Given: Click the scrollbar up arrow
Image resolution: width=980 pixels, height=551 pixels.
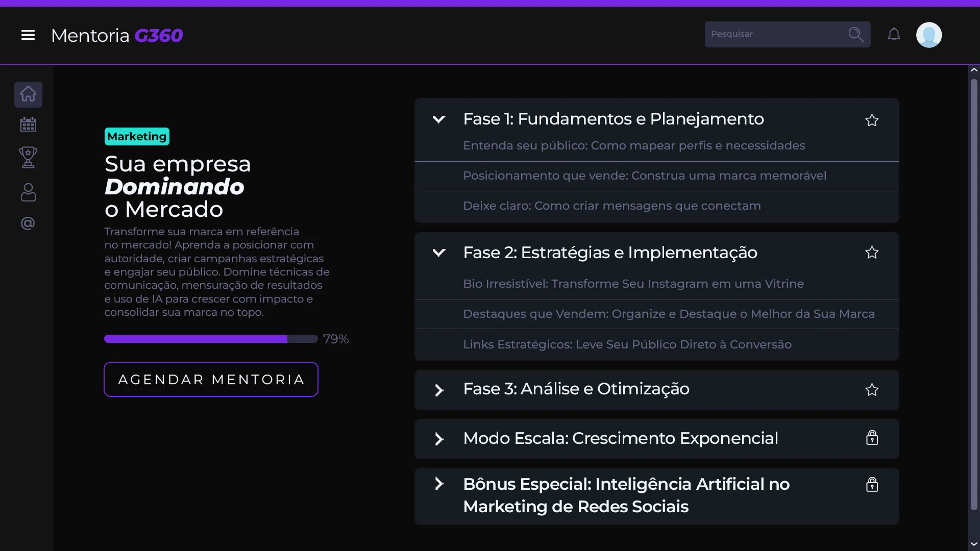Looking at the screenshot, I should (974, 70).
